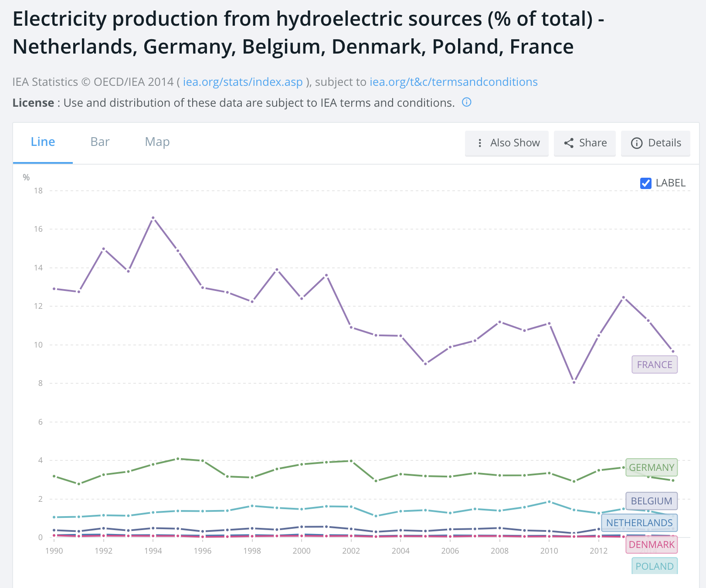Screen dimensions: 706x588
Task: Select the POLAND series label
Action: [655, 566]
